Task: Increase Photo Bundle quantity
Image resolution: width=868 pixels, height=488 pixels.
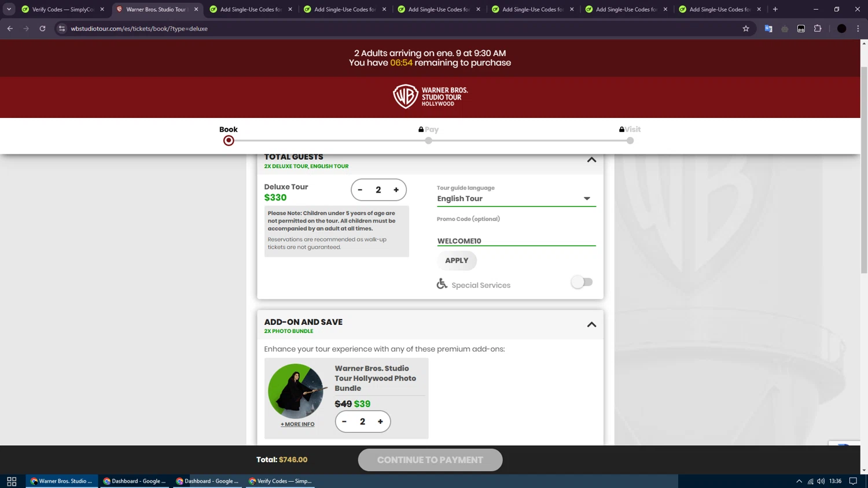Action: point(380,422)
